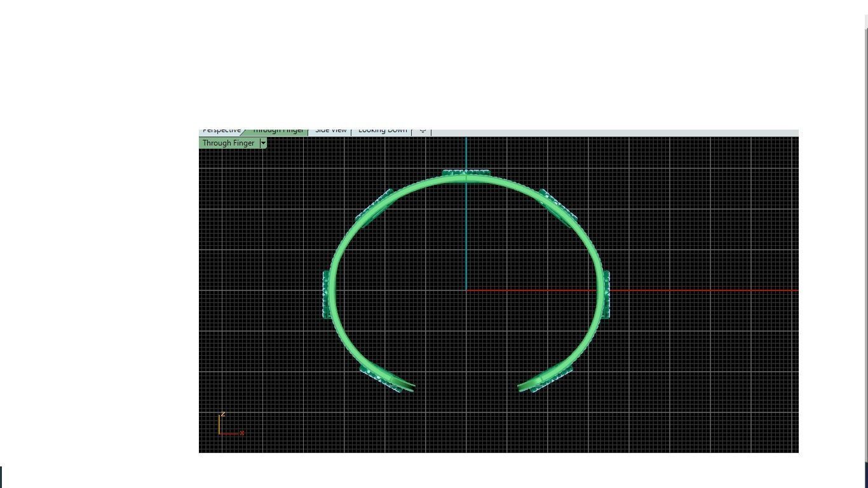Screen dimensions: 868x488
Task: Click the Through Finger viewport title label
Action: point(229,144)
